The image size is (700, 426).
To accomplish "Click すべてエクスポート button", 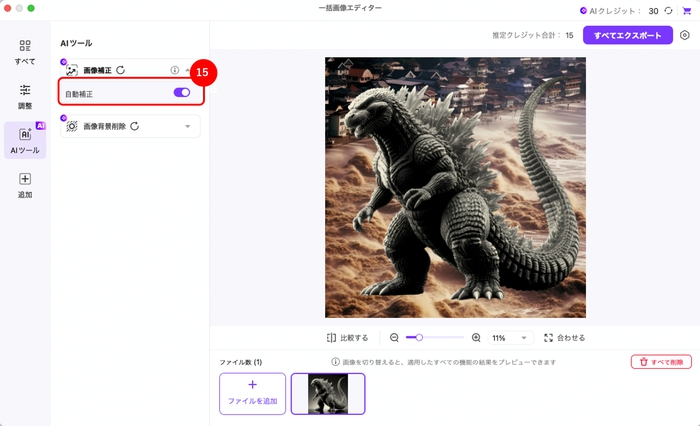I will click(x=628, y=35).
